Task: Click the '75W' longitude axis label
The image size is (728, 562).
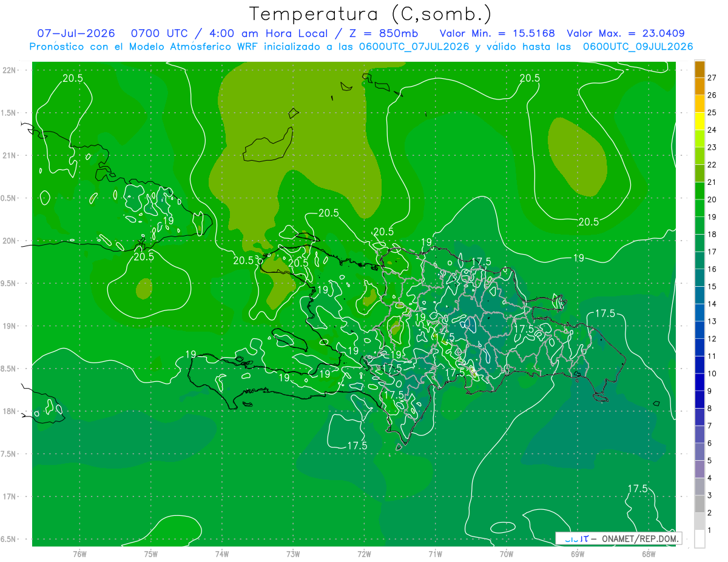Action: [x=151, y=554]
